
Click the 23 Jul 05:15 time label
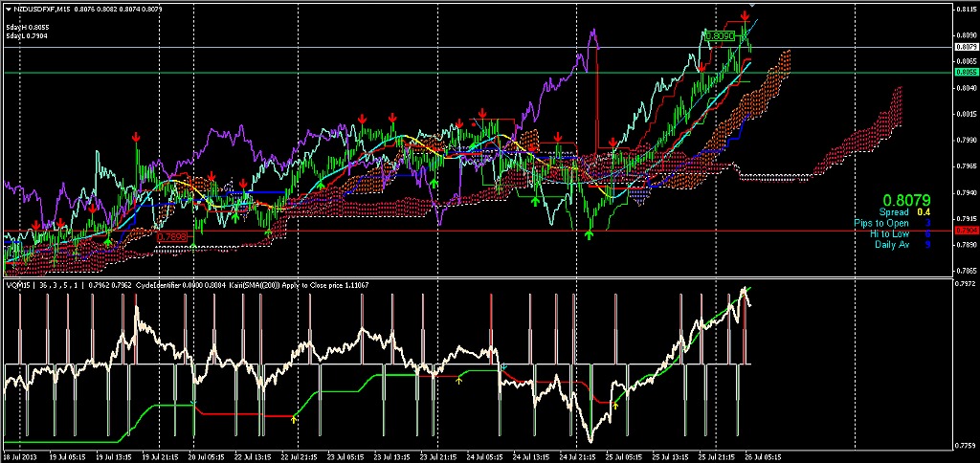[344, 456]
